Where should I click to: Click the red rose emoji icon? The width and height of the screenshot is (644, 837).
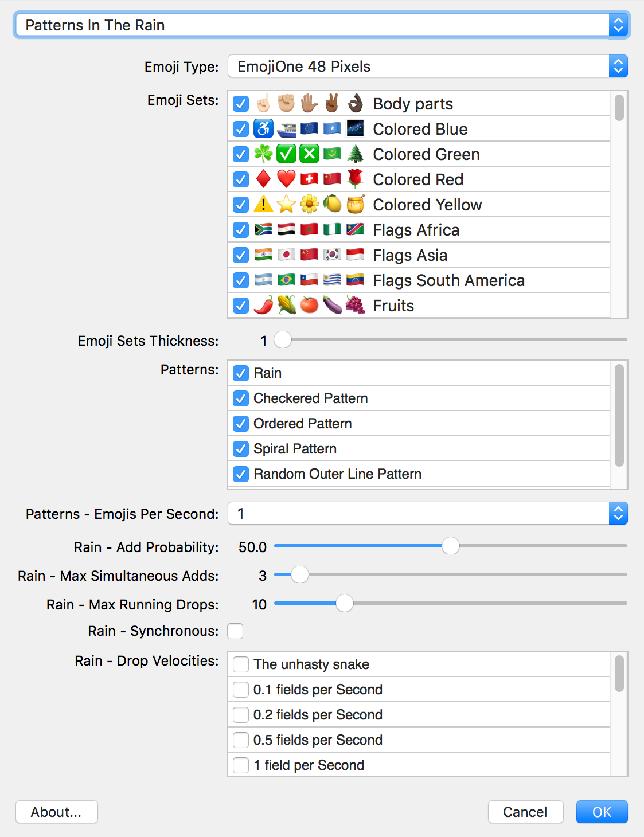point(355,179)
